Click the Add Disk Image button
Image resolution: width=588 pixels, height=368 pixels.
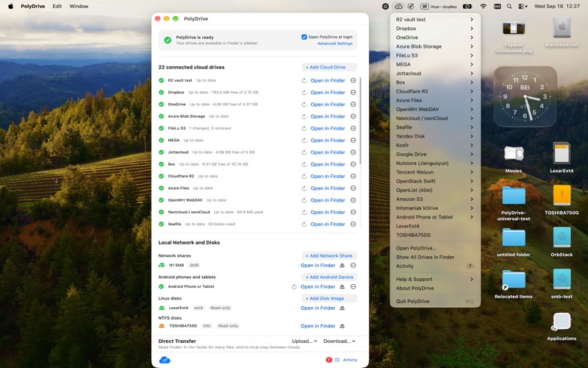(x=329, y=299)
